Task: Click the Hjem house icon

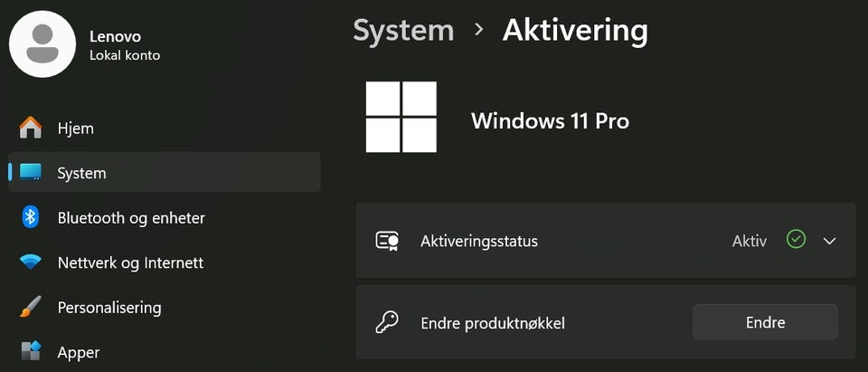Action: click(31, 128)
